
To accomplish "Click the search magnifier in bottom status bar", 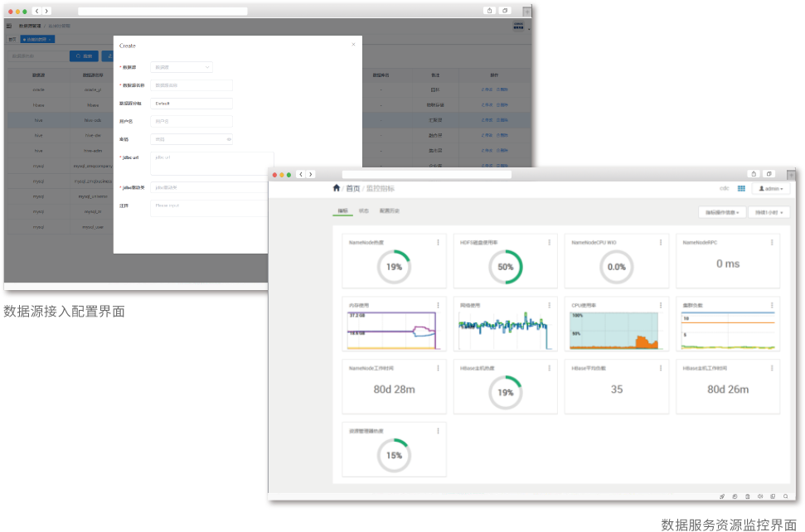I will 786,496.
